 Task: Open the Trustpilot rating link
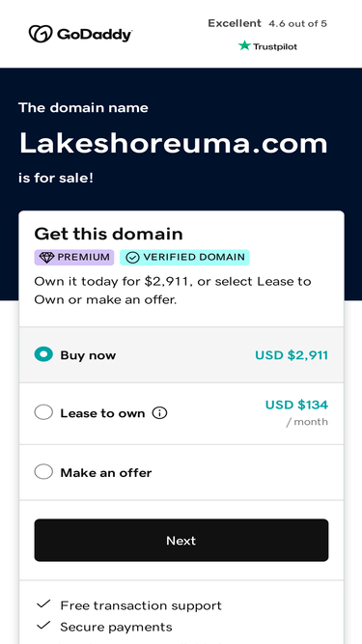(267, 46)
